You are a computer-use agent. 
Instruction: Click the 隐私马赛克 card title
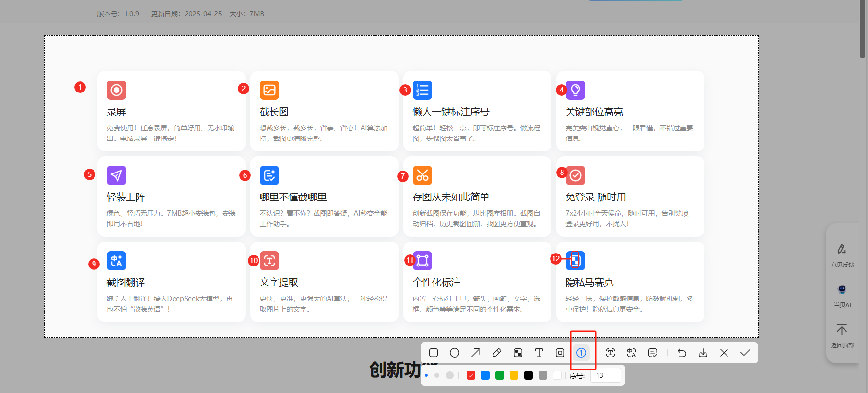click(x=589, y=282)
